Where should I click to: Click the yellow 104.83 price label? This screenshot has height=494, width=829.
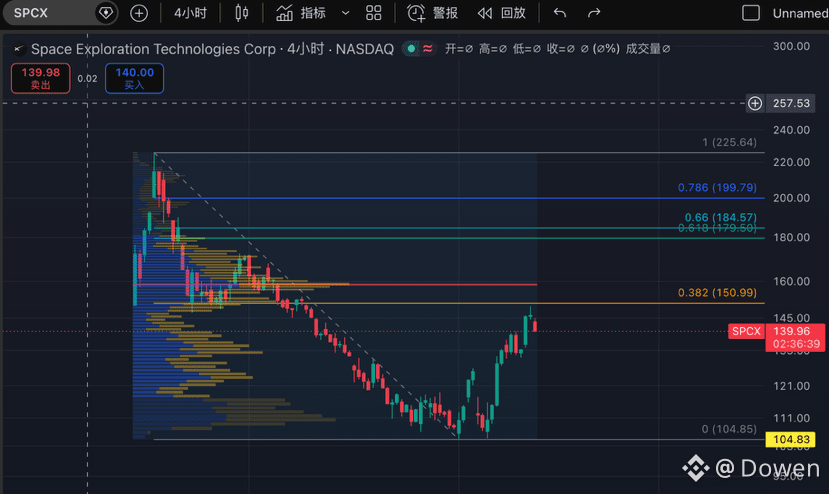click(791, 440)
